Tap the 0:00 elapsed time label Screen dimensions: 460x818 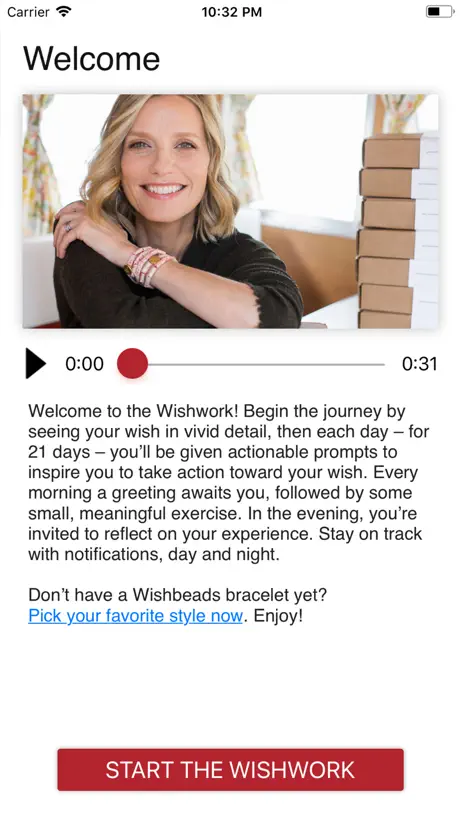click(x=84, y=364)
